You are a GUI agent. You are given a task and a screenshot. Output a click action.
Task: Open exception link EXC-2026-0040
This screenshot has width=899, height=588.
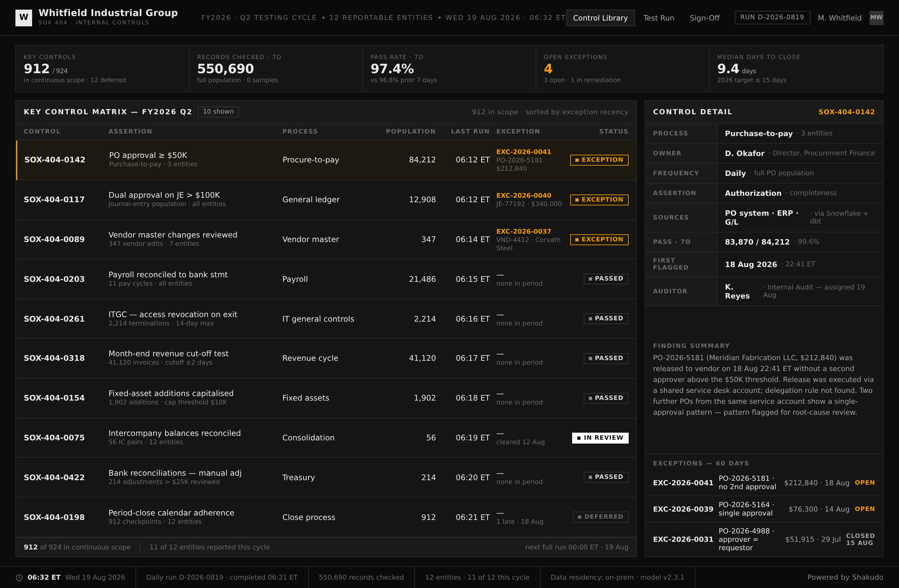point(524,195)
